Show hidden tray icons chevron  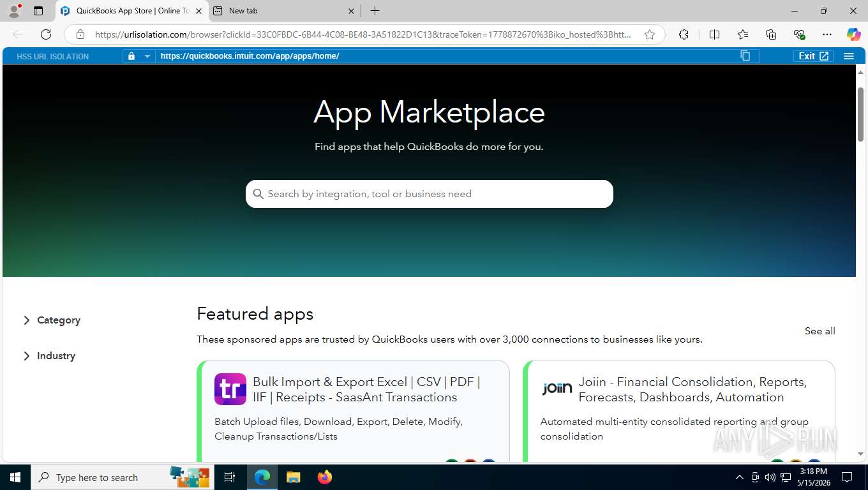740,477
